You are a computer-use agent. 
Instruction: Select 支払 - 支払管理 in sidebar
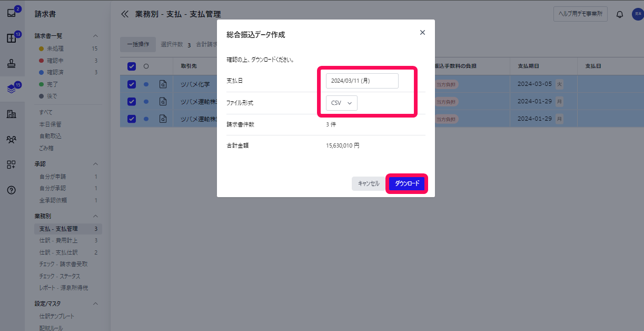click(68, 229)
